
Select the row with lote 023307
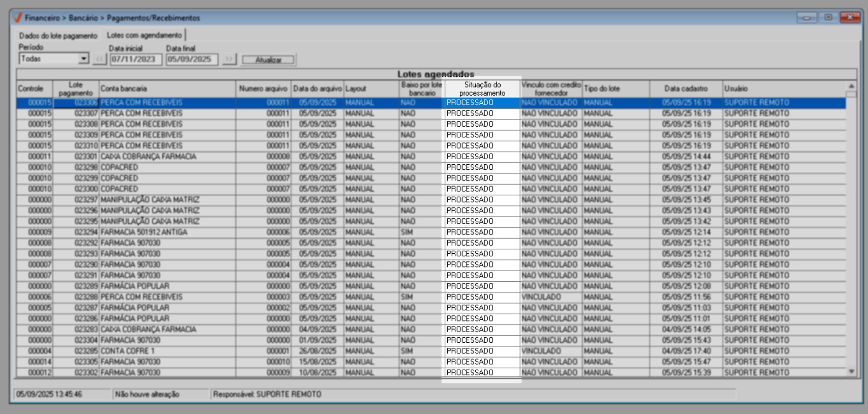click(x=431, y=113)
